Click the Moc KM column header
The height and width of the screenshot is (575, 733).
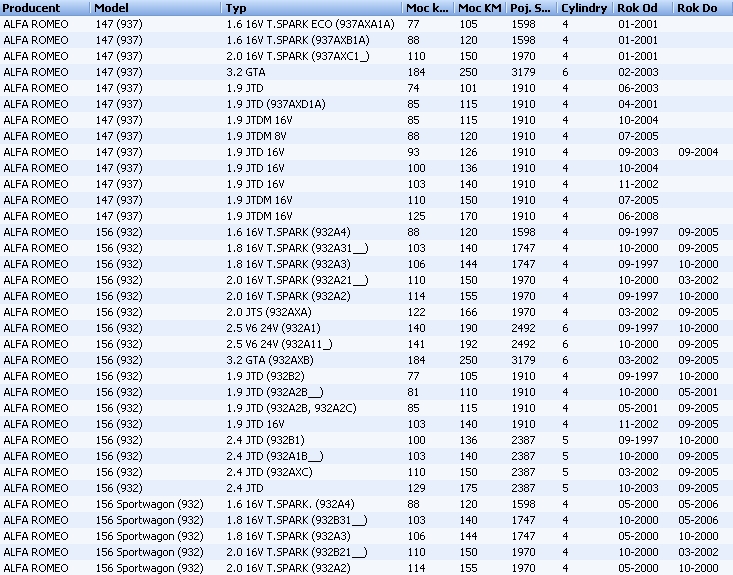click(x=480, y=8)
